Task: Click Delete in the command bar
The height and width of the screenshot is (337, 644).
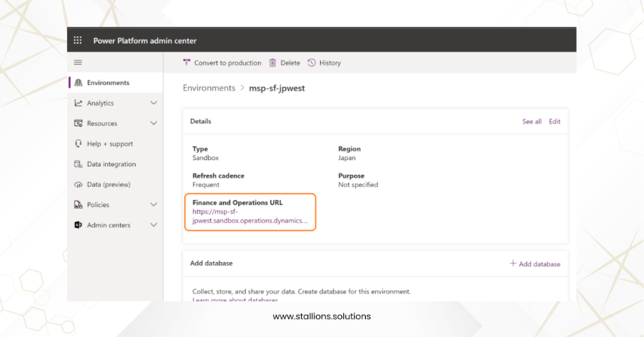Action: (x=284, y=63)
